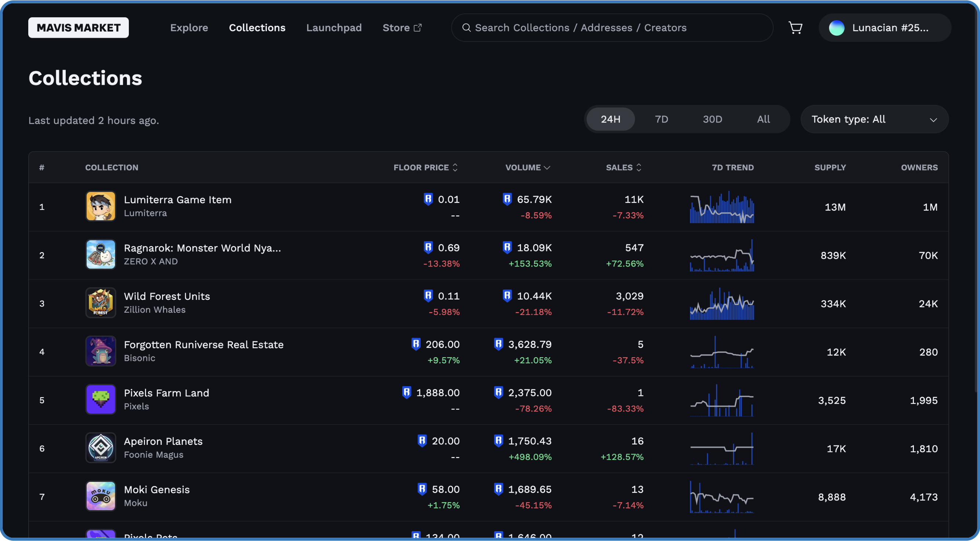The width and height of the screenshot is (980, 541).
Task: Click the Apeiron Planets logo icon
Action: (x=101, y=448)
